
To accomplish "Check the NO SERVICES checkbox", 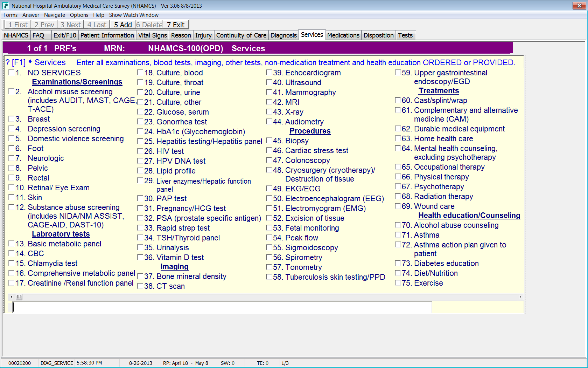I will (12, 73).
